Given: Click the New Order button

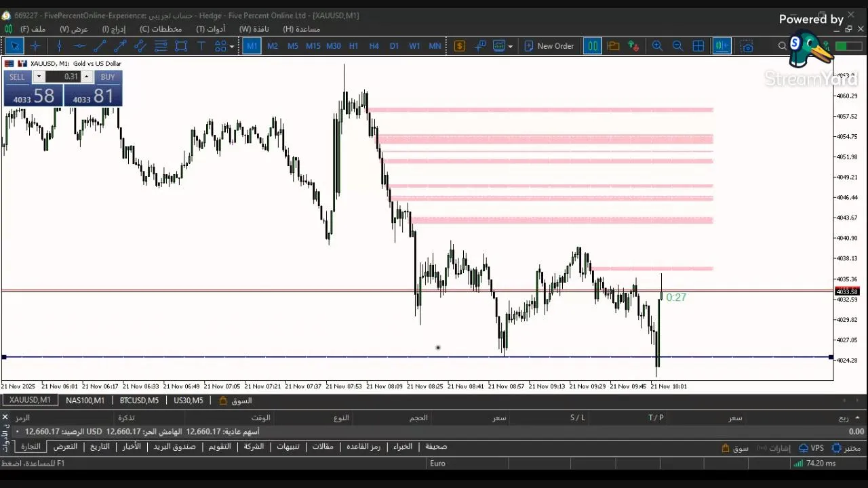Looking at the screenshot, I should click(x=549, y=46).
